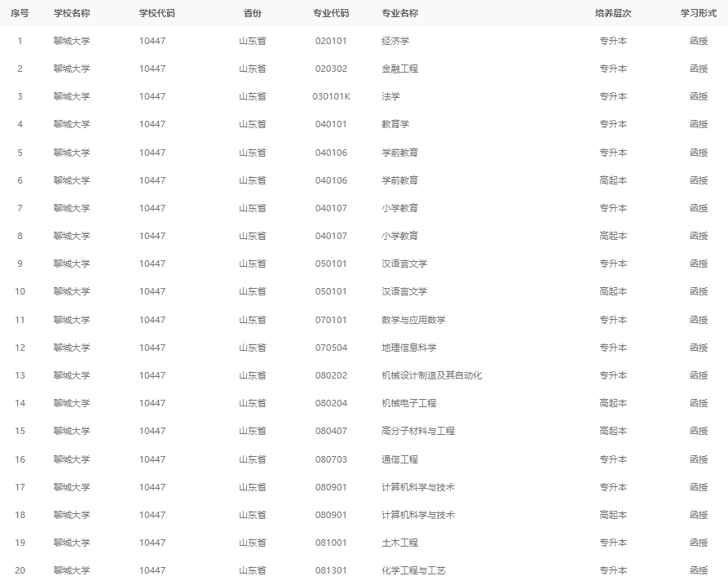The image size is (728, 585).
Task: Select 学前教育 in row 6
Action: coord(399,180)
